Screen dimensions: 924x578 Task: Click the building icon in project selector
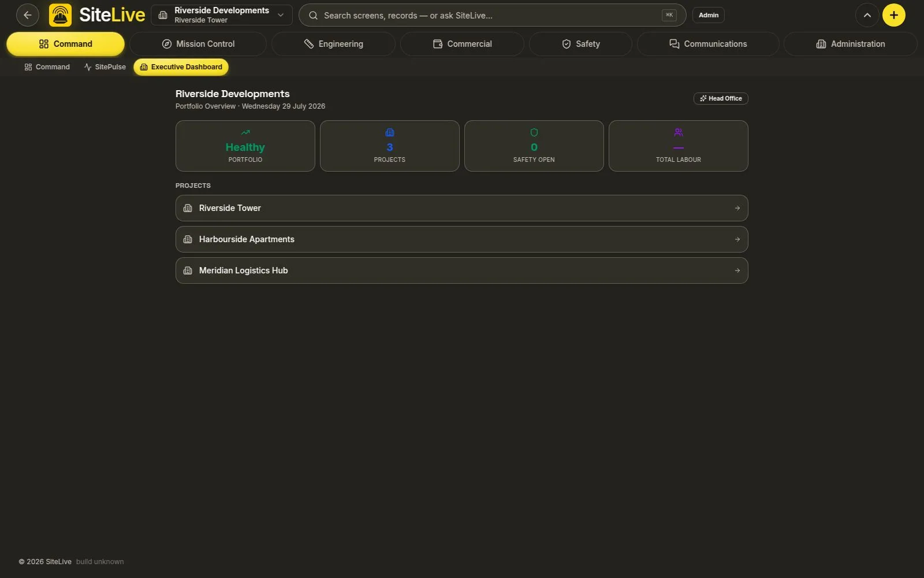tap(163, 15)
